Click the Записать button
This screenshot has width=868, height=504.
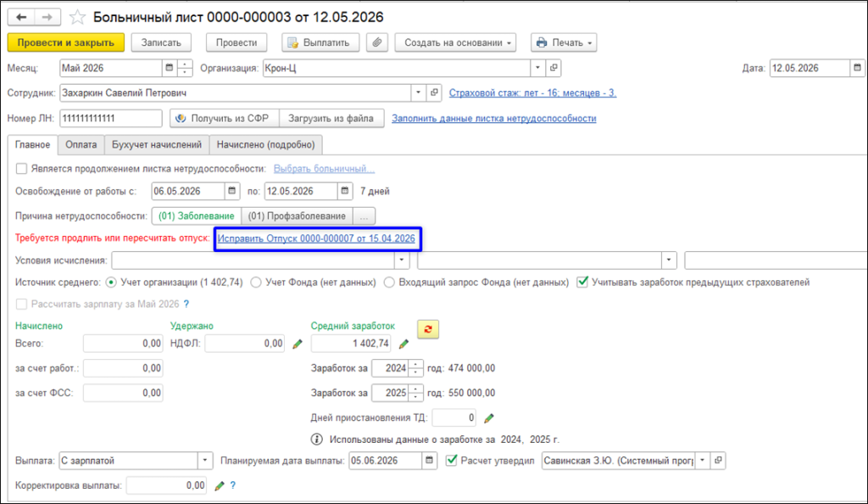pyautogui.click(x=161, y=42)
